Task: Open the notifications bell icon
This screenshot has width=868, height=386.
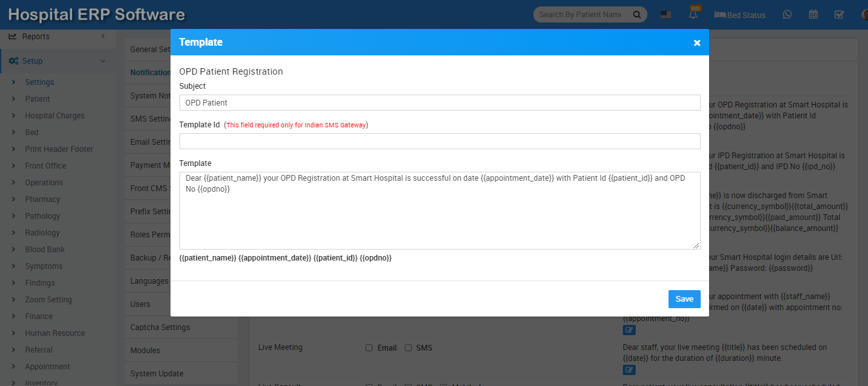Action: 693,14
